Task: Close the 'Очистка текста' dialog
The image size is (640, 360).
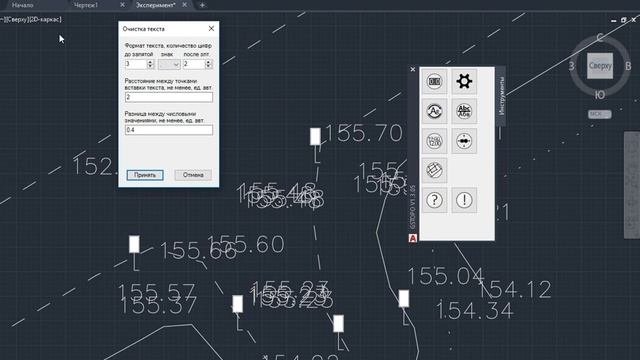Action: click(211, 29)
